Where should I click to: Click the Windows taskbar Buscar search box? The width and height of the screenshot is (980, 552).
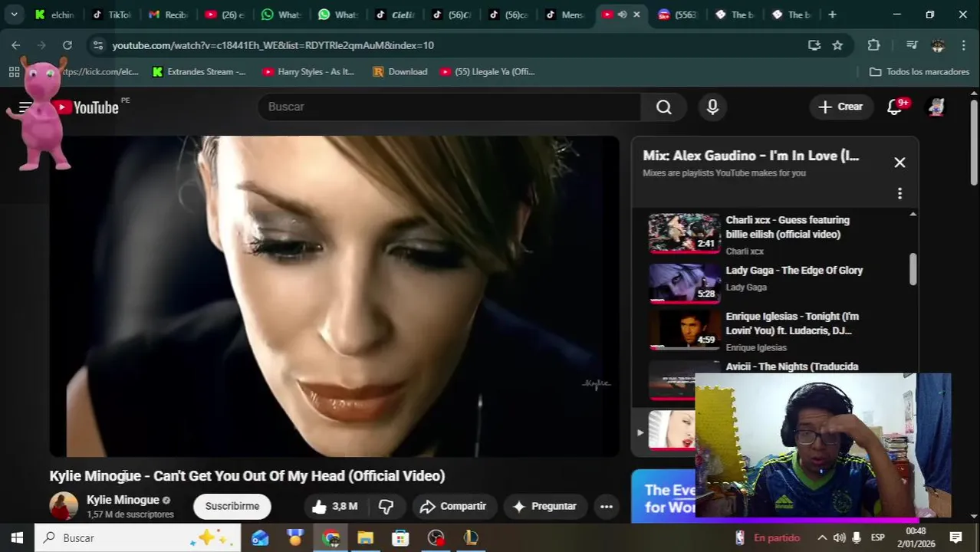[x=138, y=537]
